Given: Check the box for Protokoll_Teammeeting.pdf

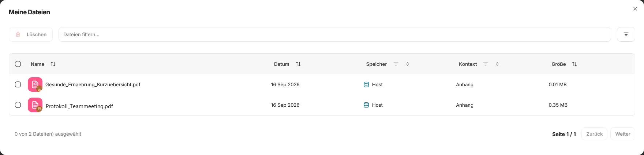Looking at the screenshot, I should pyautogui.click(x=18, y=105).
